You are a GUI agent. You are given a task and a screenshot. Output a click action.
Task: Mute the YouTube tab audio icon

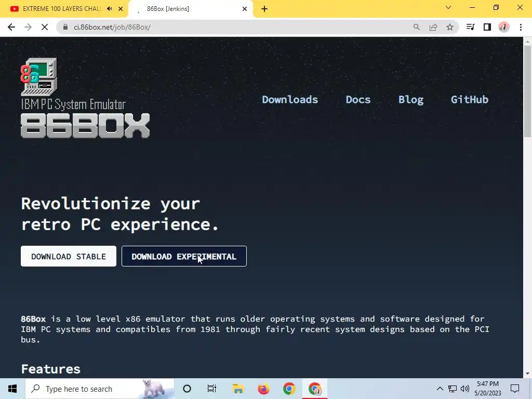(109, 9)
